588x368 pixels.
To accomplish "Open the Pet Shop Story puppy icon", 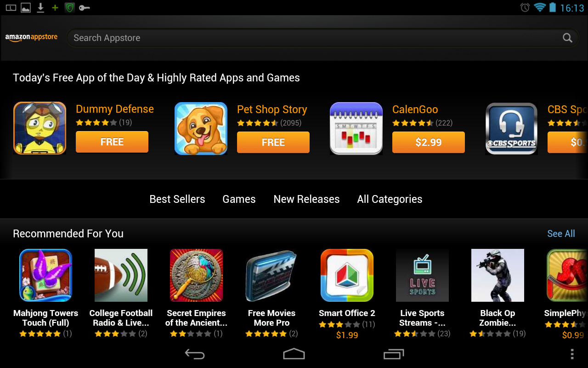I will coord(201,128).
